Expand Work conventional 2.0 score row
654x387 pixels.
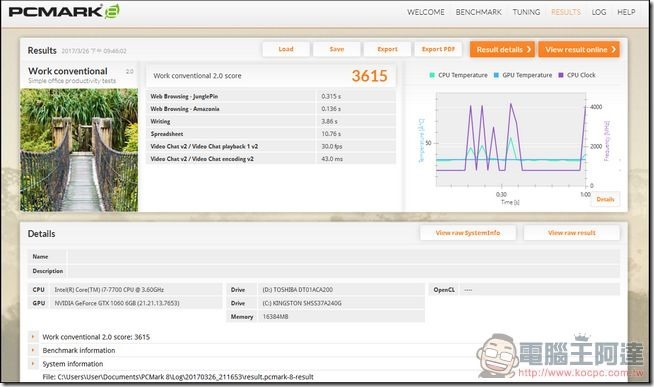pos(33,337)
